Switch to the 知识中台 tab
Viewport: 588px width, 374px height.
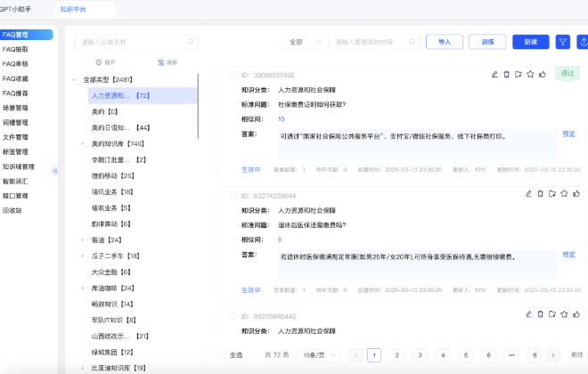tap(73, 9)
